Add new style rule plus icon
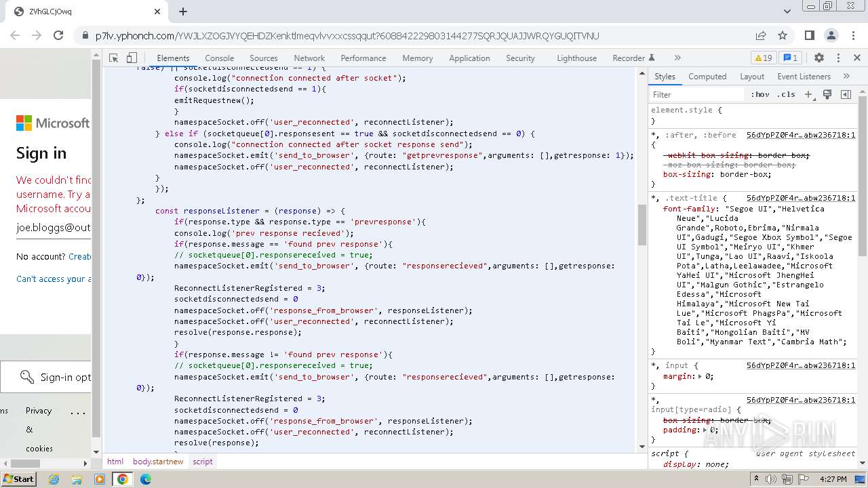This screenshot has height=488, width=868. 808,95
